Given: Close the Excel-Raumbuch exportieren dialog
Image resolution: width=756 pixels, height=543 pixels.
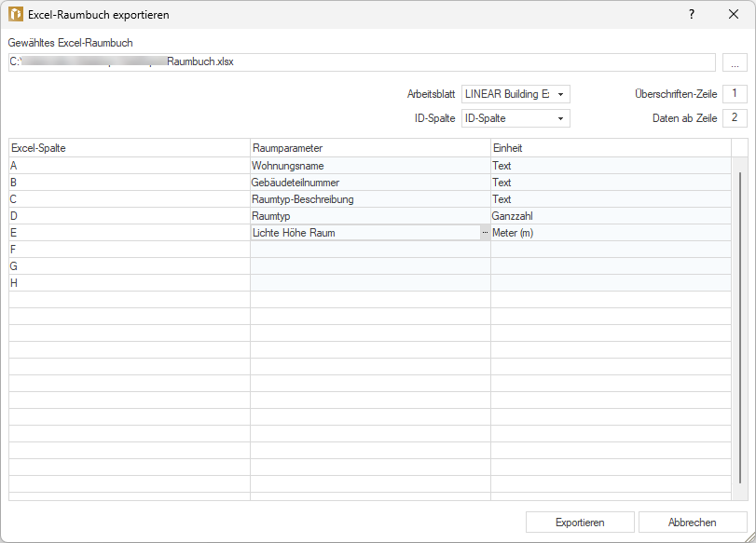Looking at the screenshot, I should click(x=734, y=15).
